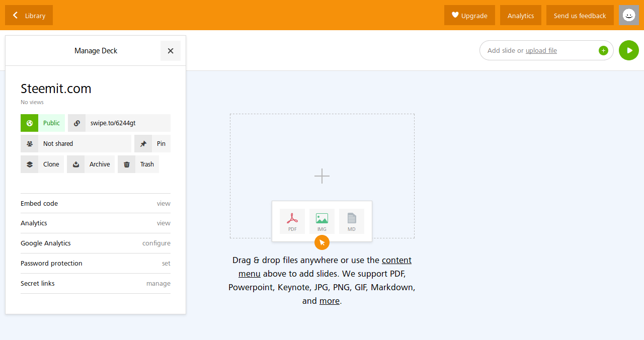The height and width of the screenshot is (340, 644).
Task: Archive the deck via Archive label
Action: point(100,164)
